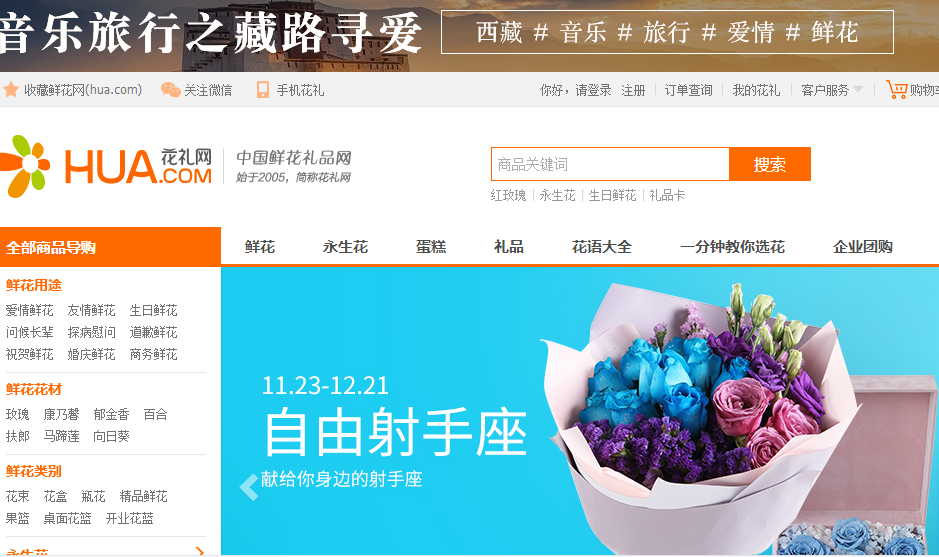Open the 自由射手座 bouquet banner

pyautogui.click(x=580, y=411)
